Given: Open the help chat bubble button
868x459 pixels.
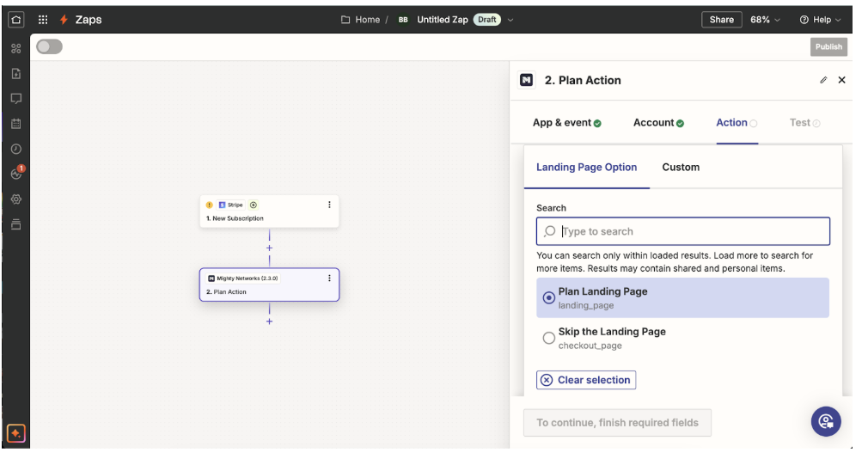Looking at the screenshot, I should [826, 421].
